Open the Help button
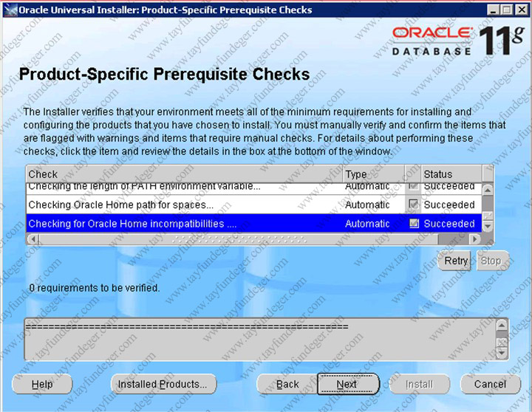Screen dimensions: 532x412 42,384
